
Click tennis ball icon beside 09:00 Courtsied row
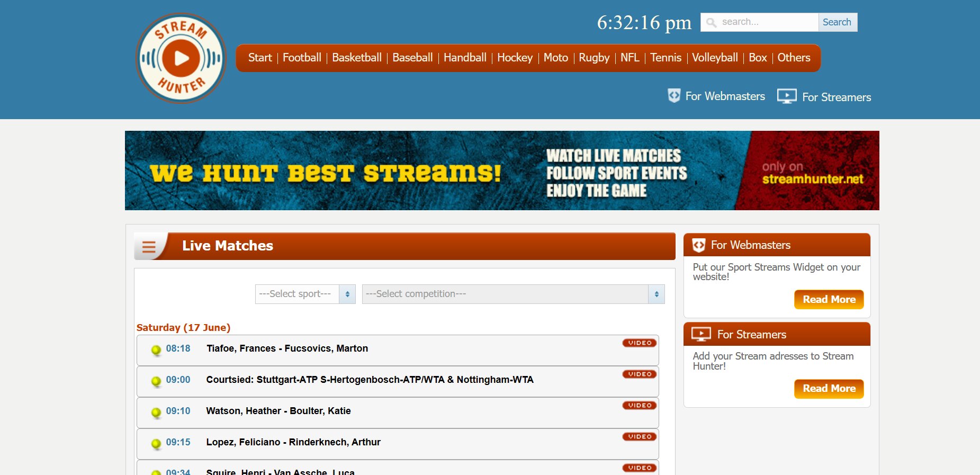(x=156, y=381)
